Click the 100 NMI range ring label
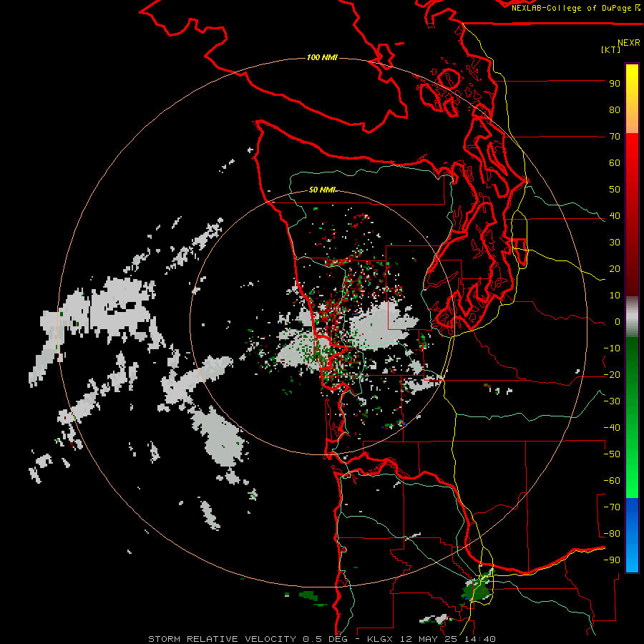The width and height of the screenshot is (644, 644). click(322, 57)
